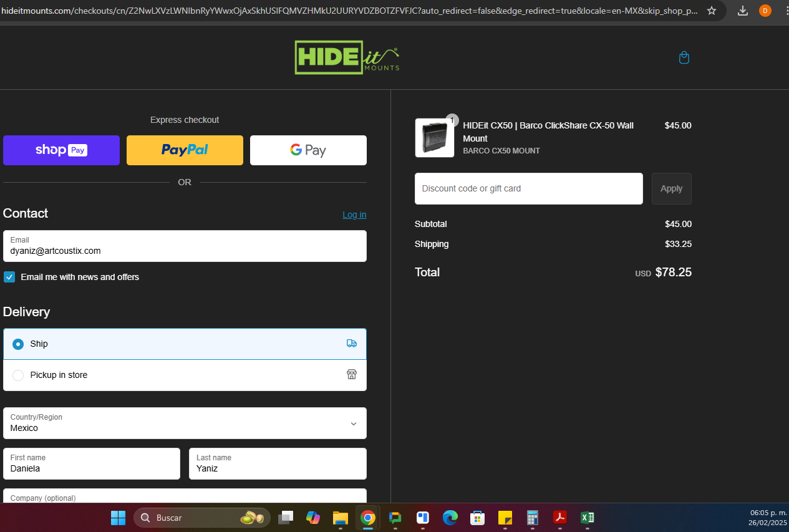The width and height of the screenshot is (789, 532).
Task: Open the Windows Start menu
Action: pyautogui.click(x=118, y=518)
